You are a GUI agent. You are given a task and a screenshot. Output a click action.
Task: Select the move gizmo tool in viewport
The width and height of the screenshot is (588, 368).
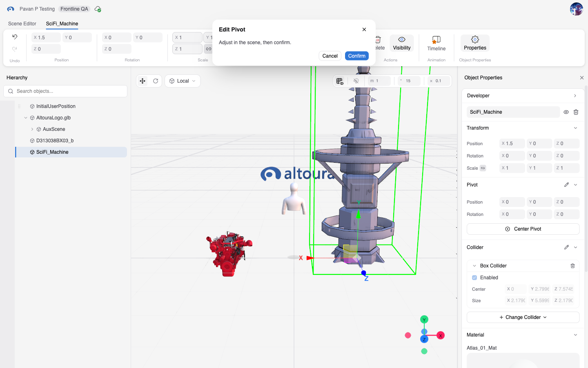(x=143, y=81)
